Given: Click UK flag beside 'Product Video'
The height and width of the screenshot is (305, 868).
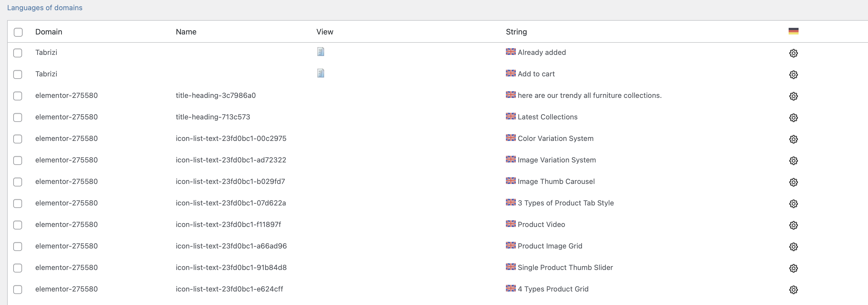Looking at the screenshot, I should tap(511, 224).
